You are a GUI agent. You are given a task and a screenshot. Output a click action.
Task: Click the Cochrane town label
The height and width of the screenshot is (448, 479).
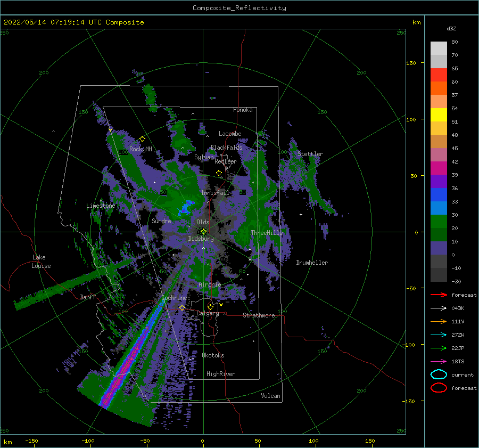(174, 298)
